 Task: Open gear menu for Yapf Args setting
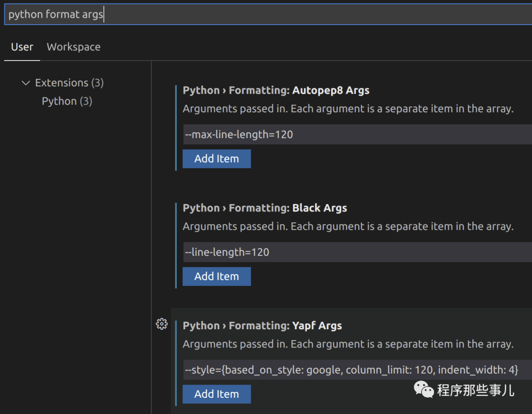tap(162, 324)
